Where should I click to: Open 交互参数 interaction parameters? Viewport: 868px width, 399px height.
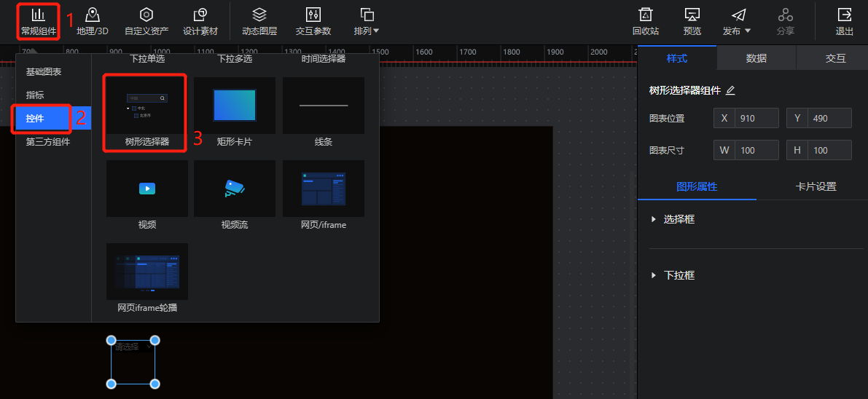313,22
